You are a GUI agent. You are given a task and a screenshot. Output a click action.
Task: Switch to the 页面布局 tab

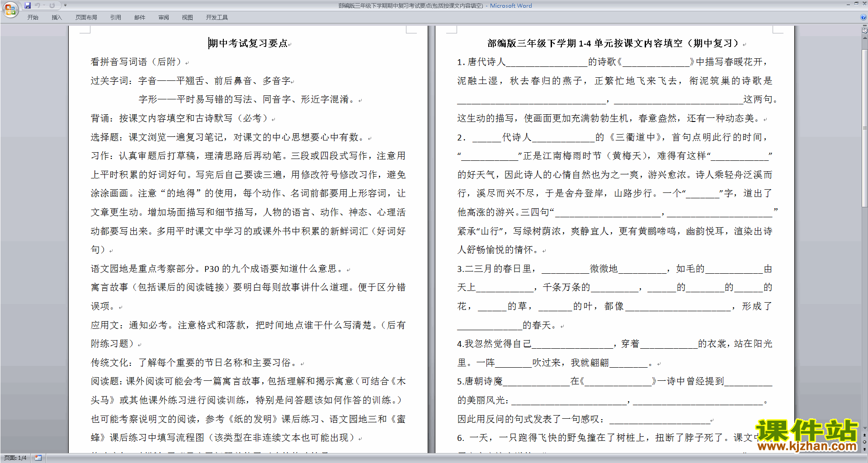point(86,17)
